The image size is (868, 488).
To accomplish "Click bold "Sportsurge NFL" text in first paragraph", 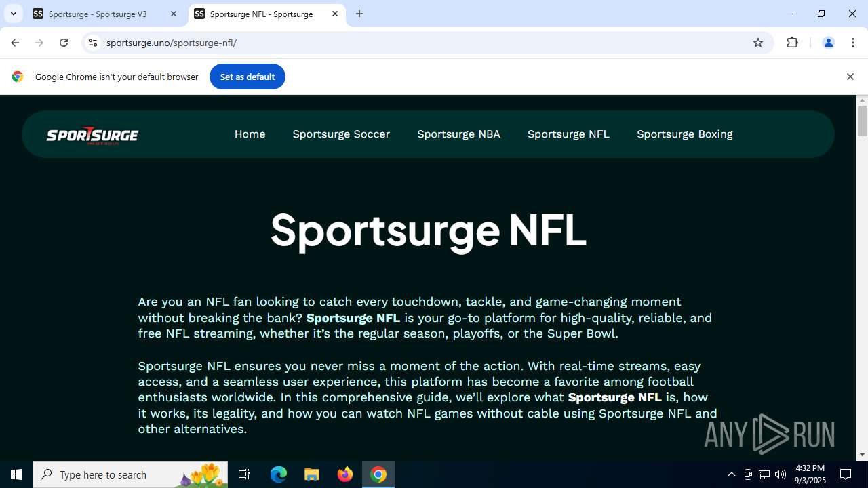I will pyautogui.click(x=353, y=318).
